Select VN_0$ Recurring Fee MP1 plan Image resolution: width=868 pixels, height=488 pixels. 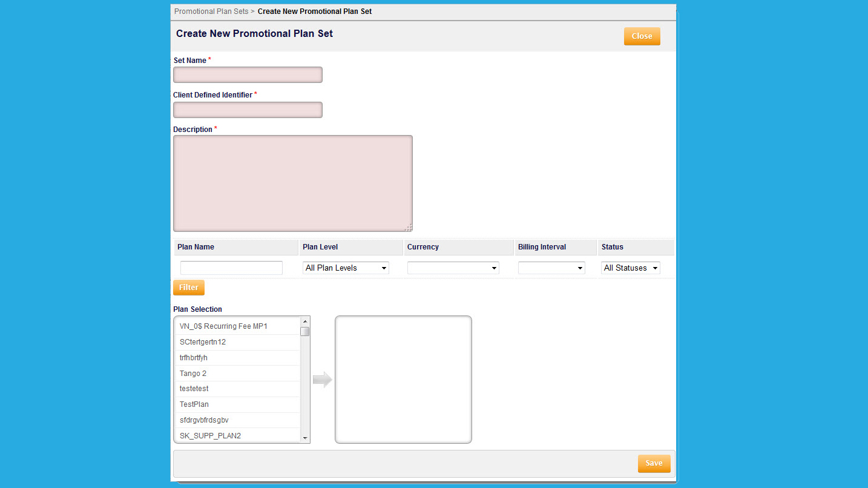click(x=237, y=326)
